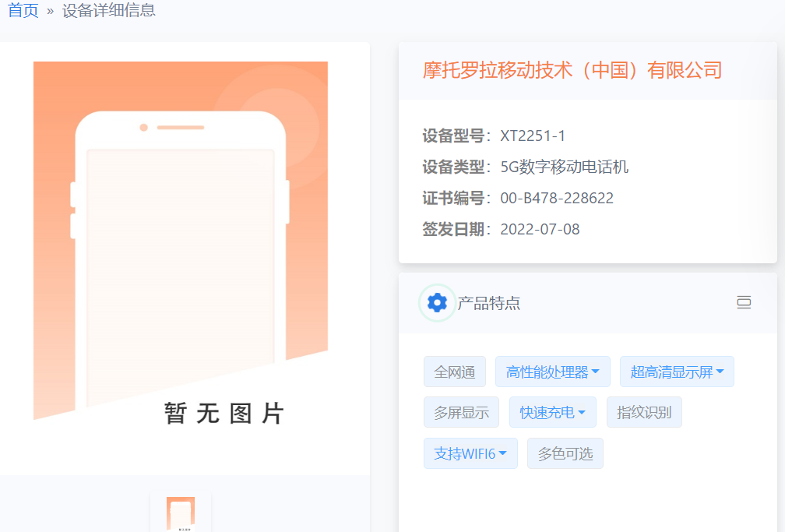Select certificate number 00-B478-228622
The height and width of the screenshot is (532, 785).
point(557,198)
